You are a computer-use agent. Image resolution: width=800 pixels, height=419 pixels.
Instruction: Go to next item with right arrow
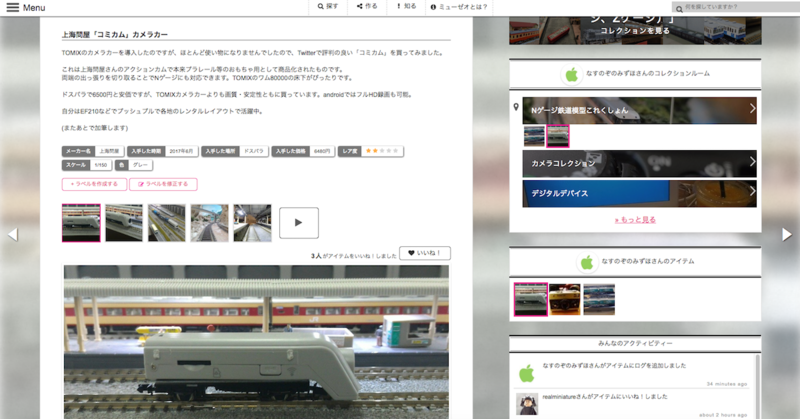(x=787, y=234)
